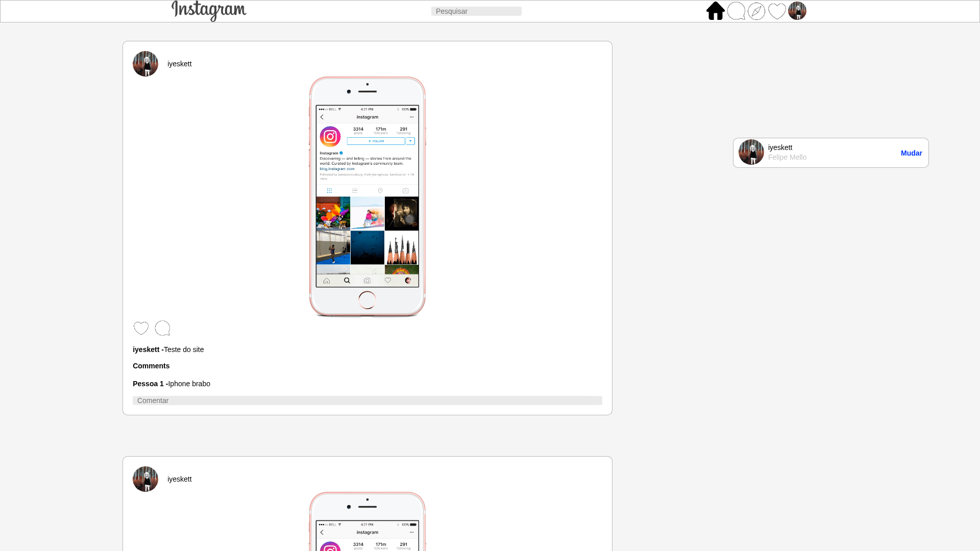Open iyeskett username on second post header
The height and width of the screenshot is (551, 980).
[x=180, y=479]
